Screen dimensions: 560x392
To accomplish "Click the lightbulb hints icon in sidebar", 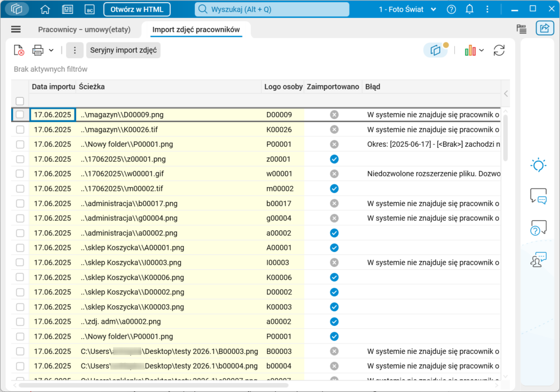I will (538, 165).
